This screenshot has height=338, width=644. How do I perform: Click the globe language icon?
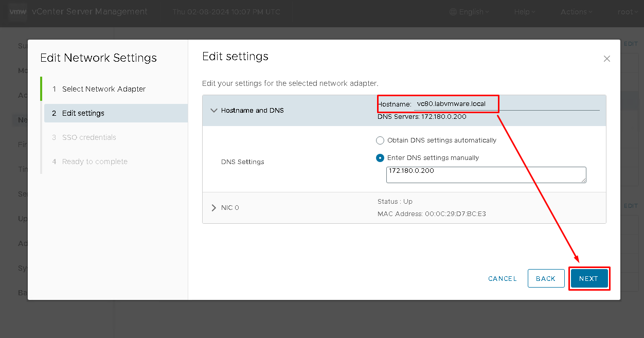click(x=453, y=12)
